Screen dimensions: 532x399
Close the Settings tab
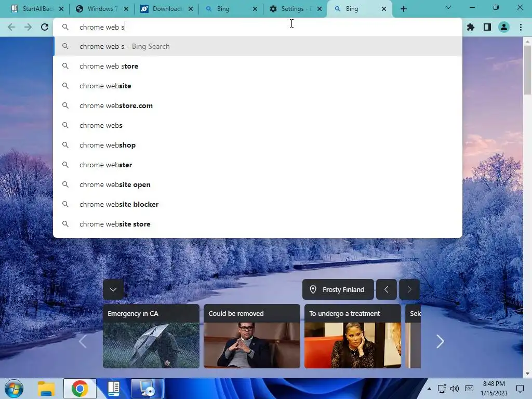point(320,9)
